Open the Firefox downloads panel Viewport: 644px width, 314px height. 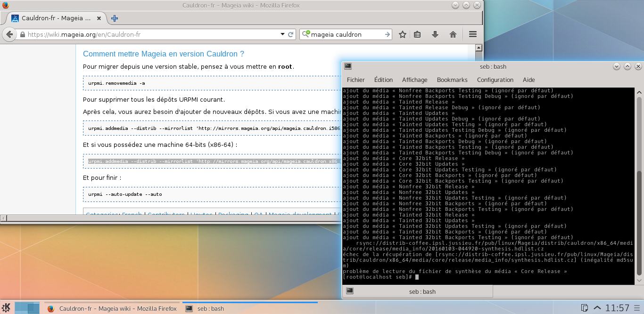pyautogui.click(x=435, y=34)
